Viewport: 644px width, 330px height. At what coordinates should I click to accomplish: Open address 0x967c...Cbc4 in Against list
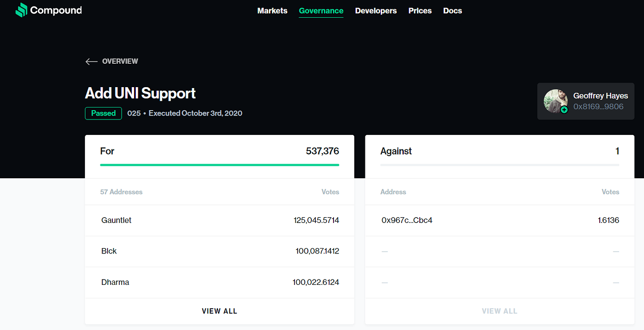click(407, 220)
